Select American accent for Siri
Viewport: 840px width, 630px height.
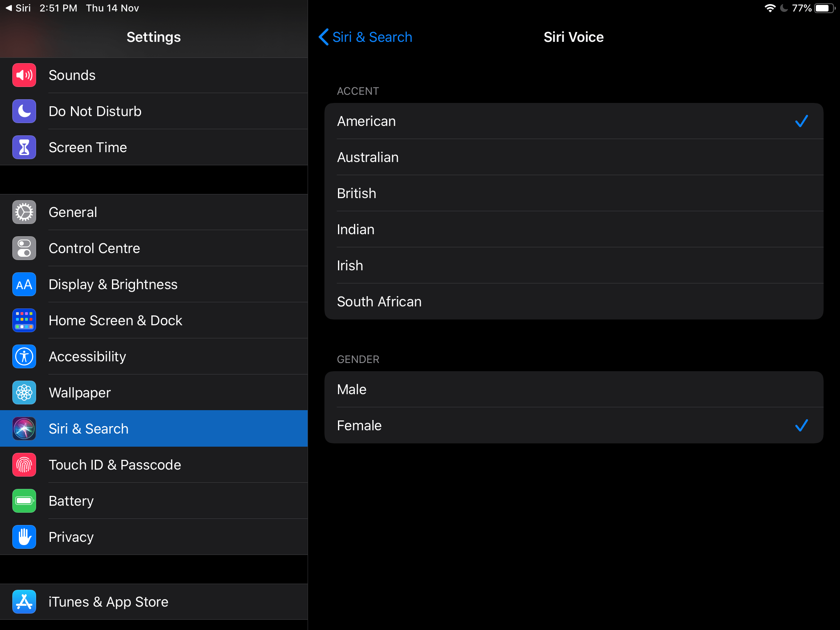coord(573,121)
